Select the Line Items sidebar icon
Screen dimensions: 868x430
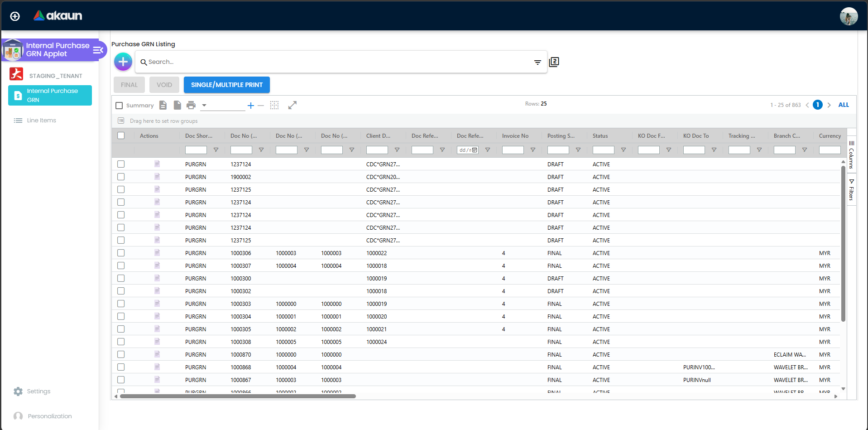click(x=18, y=120)
